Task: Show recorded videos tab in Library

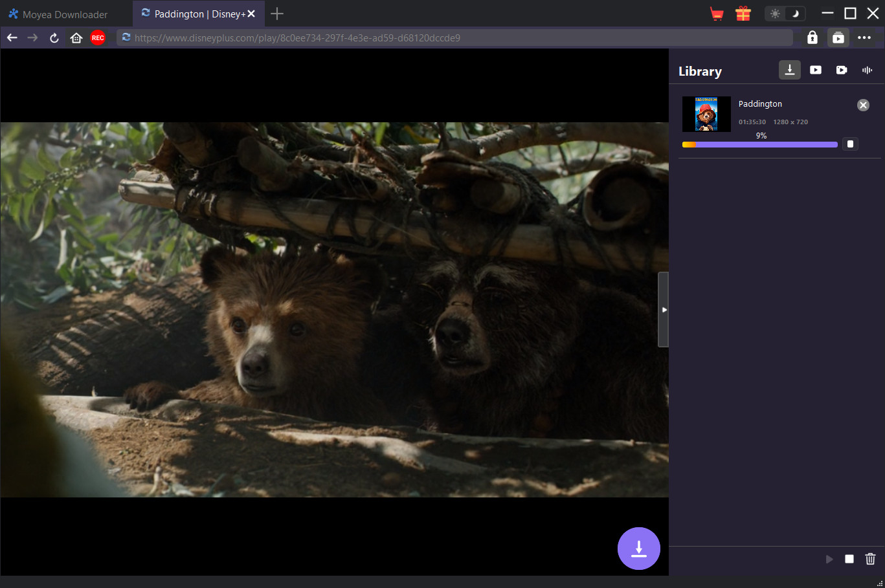Action: [x=842, y=70]
